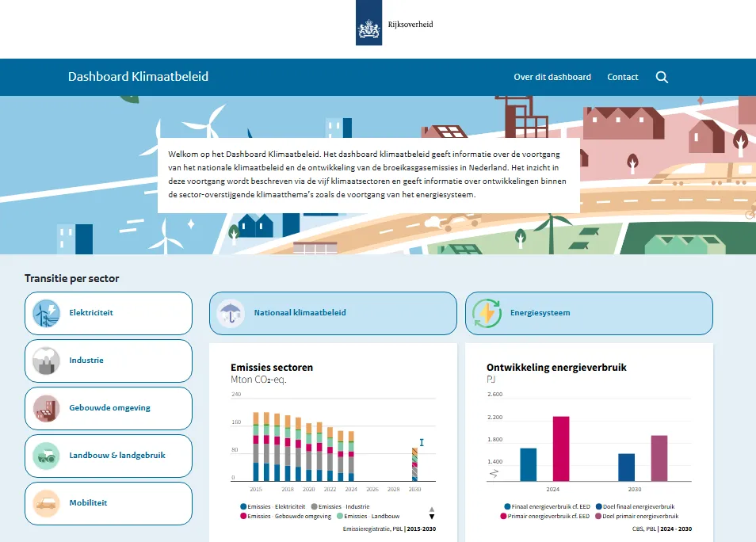Toggle the Emissies - Industrie legend entry

(341, 507)
